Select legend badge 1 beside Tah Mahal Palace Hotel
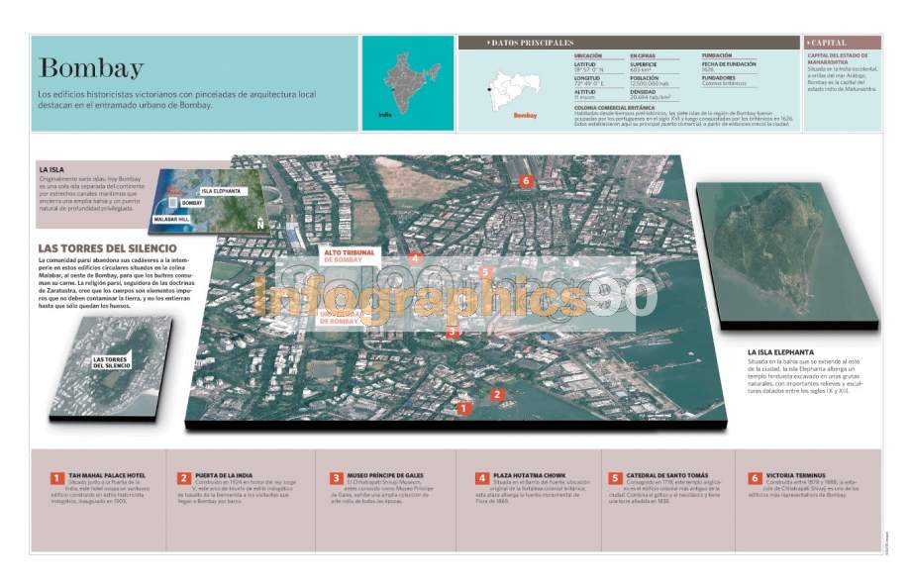The height and width of the screenshot is (588, 911). coord(56,478)
